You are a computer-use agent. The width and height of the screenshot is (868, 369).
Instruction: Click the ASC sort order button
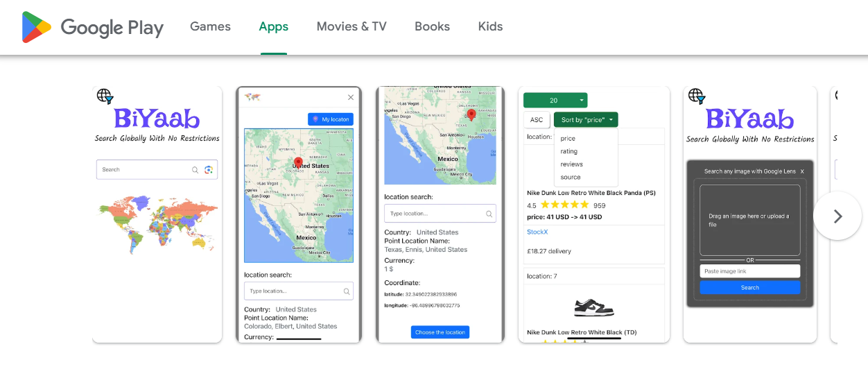click(537, 119)
